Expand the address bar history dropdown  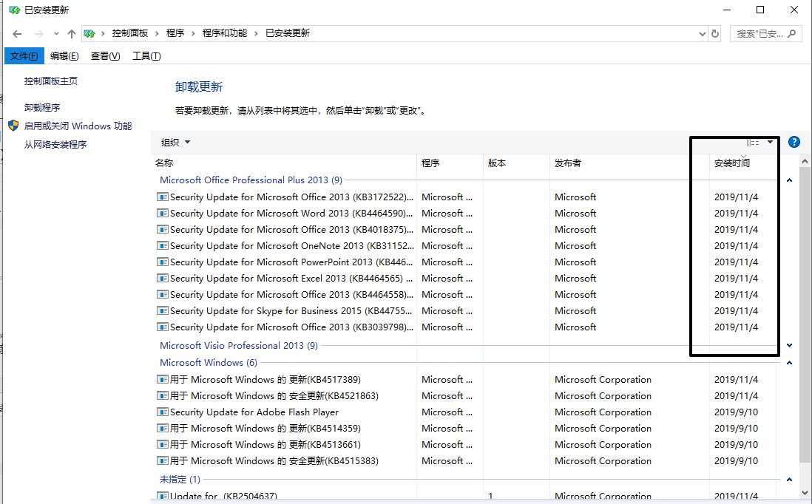(x=703, y=34)
